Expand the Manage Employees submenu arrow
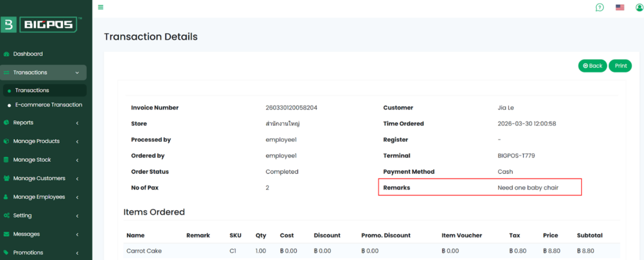The width and height of the screenshot is (644, 260). click(x=77, y=197)
